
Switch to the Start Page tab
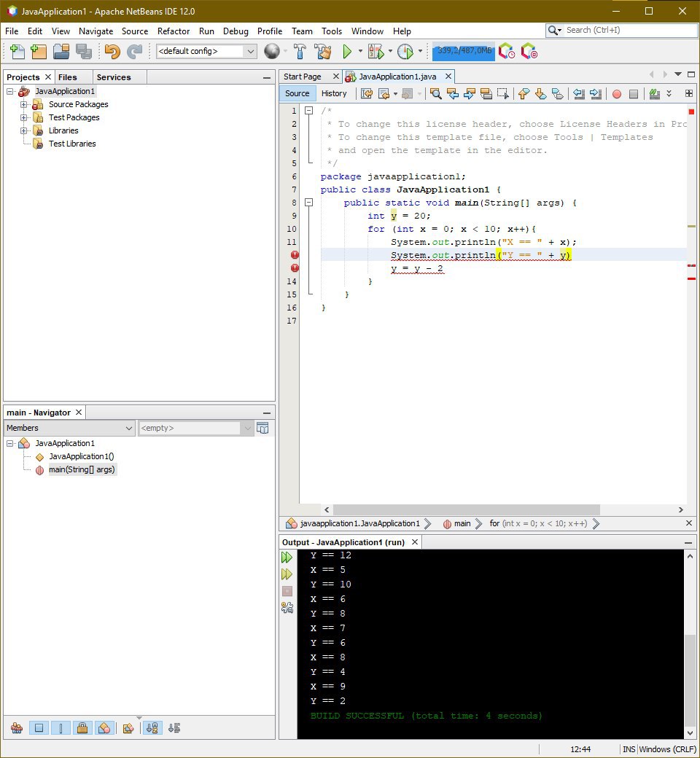(x=303, y=77)
